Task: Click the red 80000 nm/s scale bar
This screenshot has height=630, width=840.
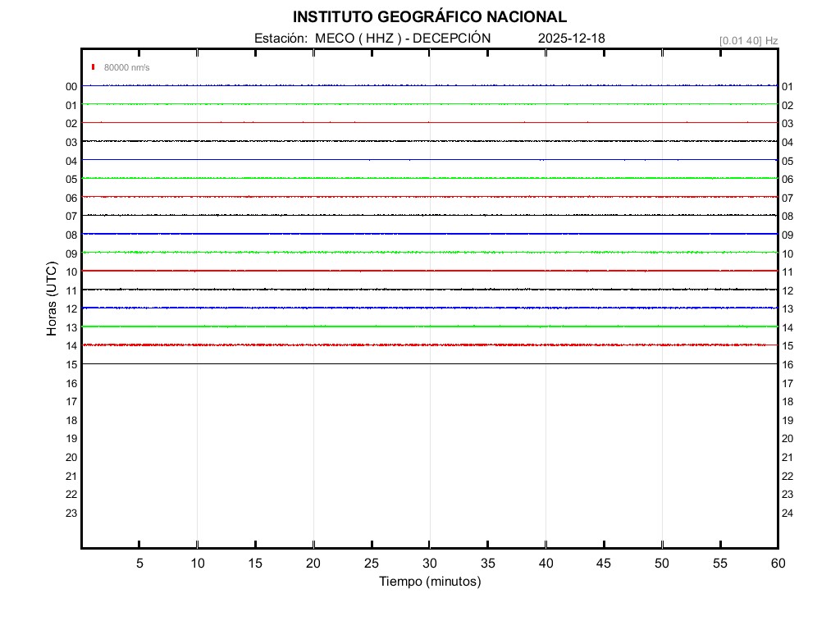Action: pyautogui.click(x=94, y=66)
